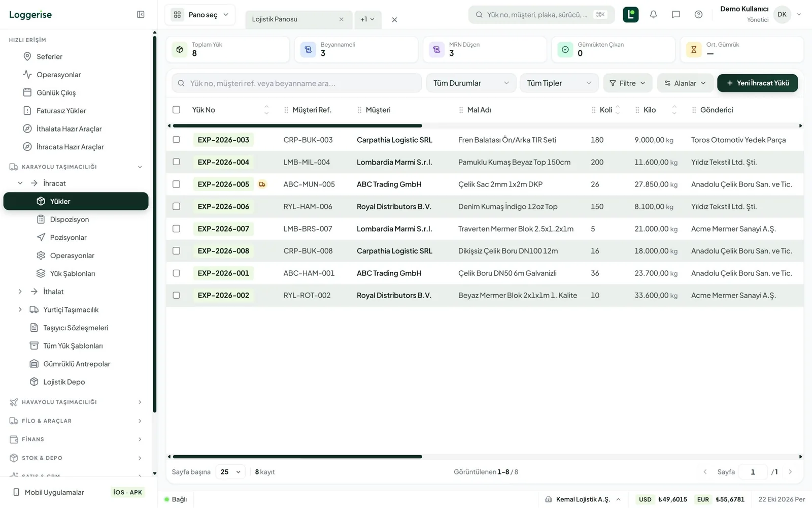Viewport: 812px width, 508px height.
Task: Tick the EXP-2026-006 row checkbox
Action: [176, 207]
